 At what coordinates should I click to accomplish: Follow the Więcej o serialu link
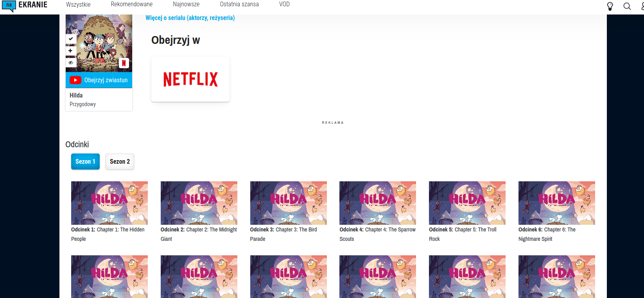[x=190, y=18]
